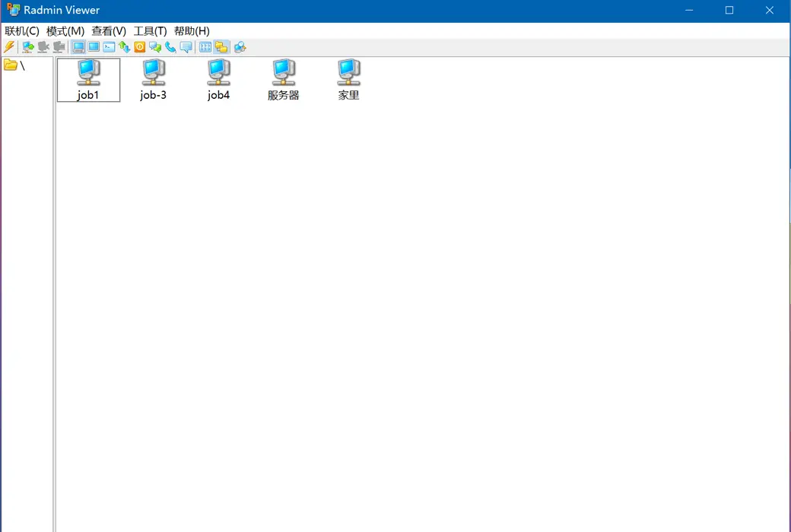Select the Telnet console mode icon
The height and width of the screenshot is (532, 791).
pyautogui.click(x=109, y=47)
